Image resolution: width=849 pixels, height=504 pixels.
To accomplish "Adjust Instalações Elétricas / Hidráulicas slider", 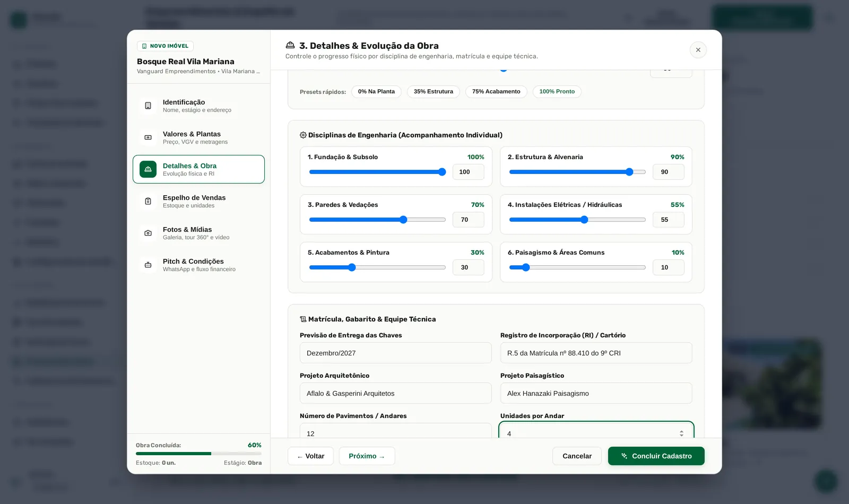I will pos(577,220).
